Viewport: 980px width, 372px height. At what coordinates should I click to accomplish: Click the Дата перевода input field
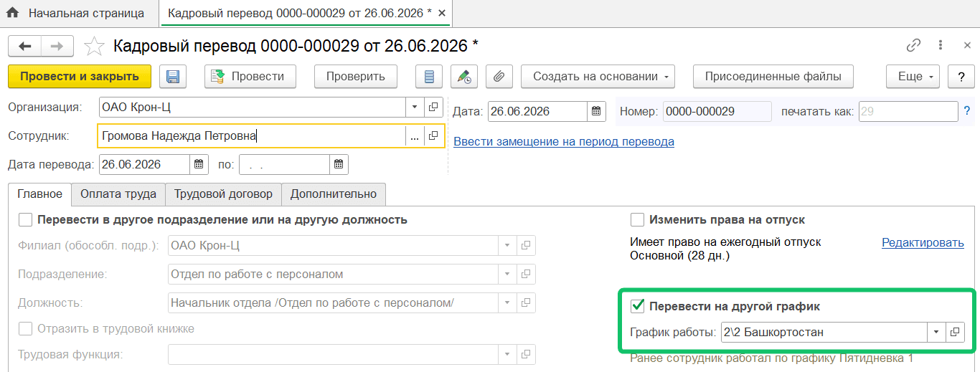(x=144, y=164)
